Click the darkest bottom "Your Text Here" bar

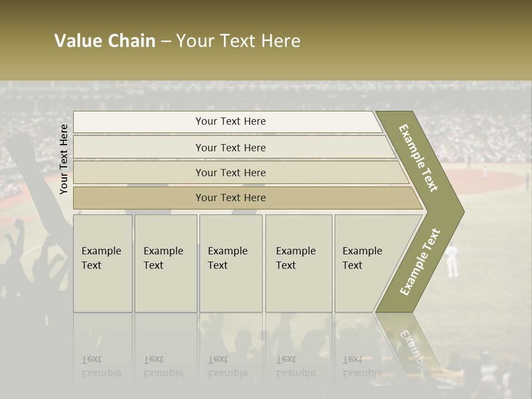tap(231, 198)
